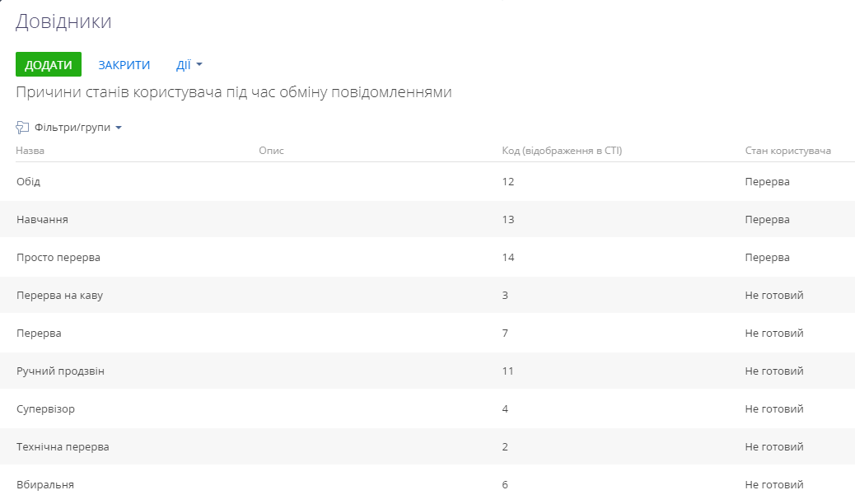
Task: Click Не готовий state in Вбиральня row
Action: (774, 484)
